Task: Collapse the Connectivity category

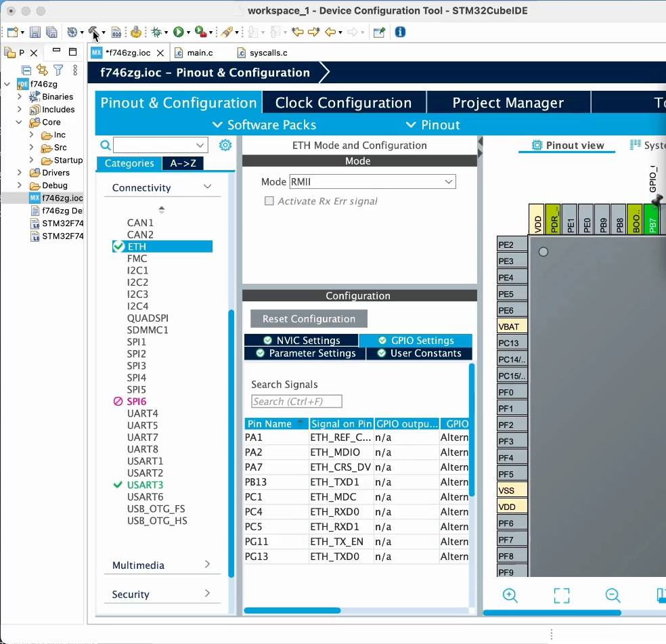Action: 207,187
